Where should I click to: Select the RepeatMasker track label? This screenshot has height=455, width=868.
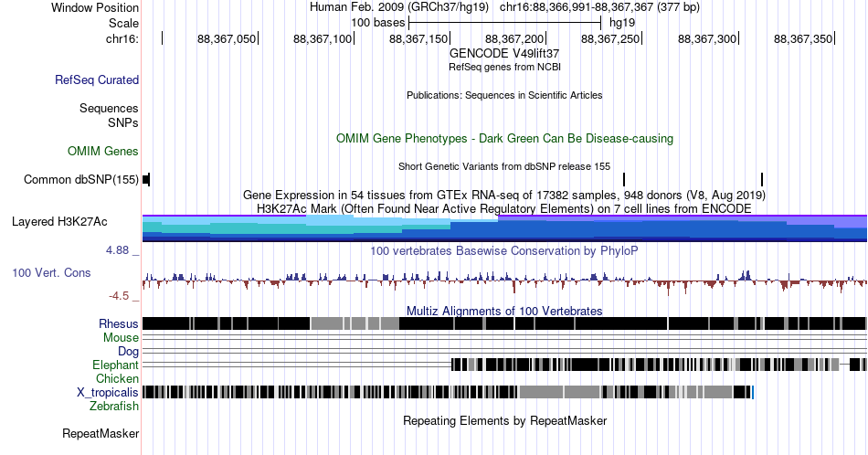click(x=101, y=433)
